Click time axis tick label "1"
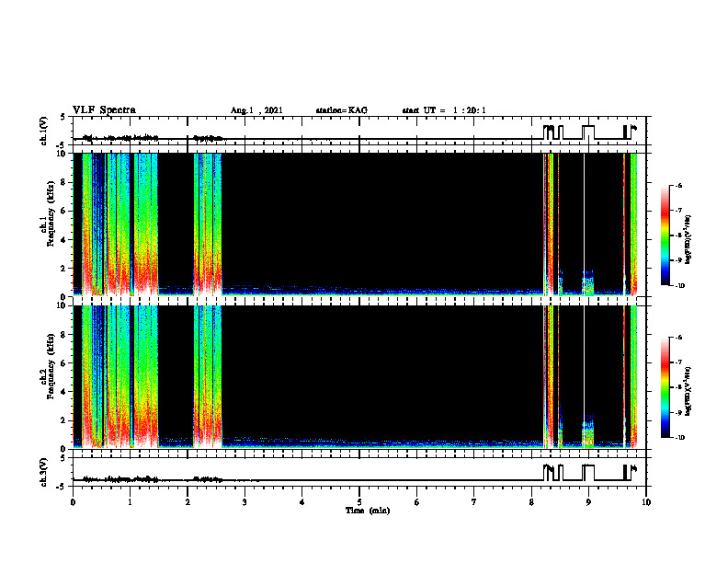This screenshot has height=563, width=728. point(130,502)
